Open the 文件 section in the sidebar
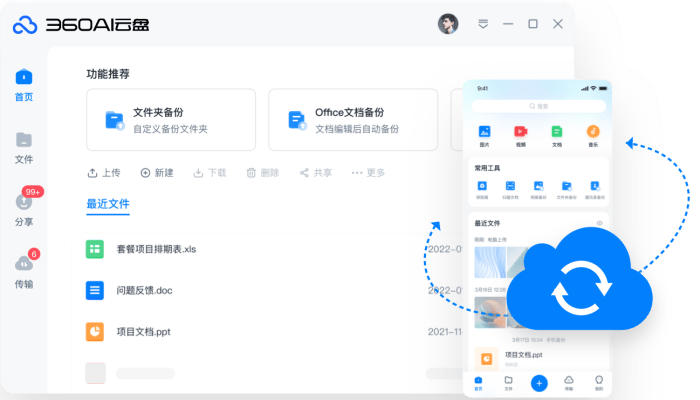700x400 pixels. tap(24, 146)
